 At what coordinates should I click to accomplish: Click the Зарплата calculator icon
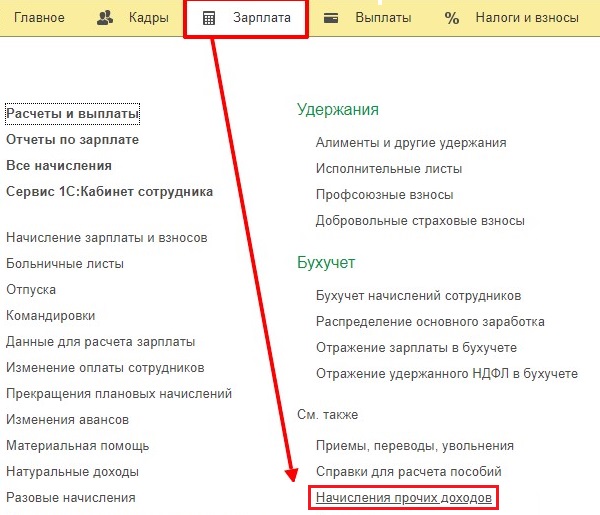[x=209, y=18]
